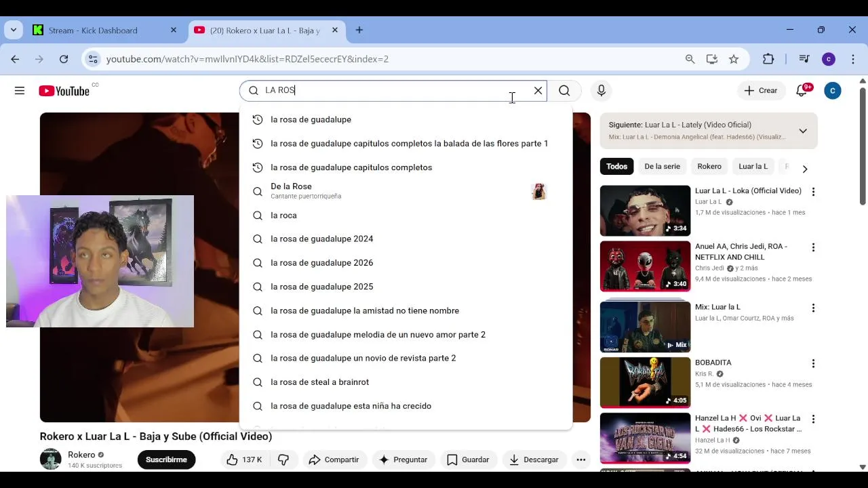Open site information icon in address bar
Image resolution: width=868 pixels, height=488 pixels.
pos(94,59)
